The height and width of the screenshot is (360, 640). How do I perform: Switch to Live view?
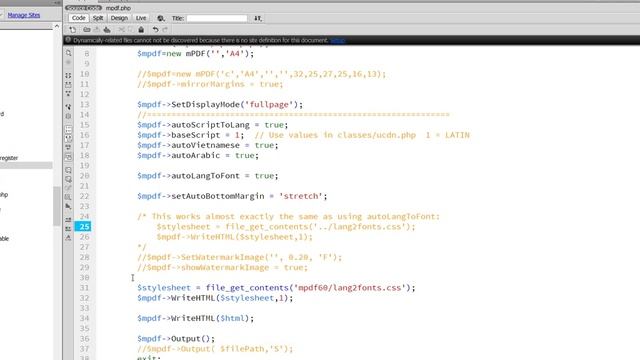click(141, 18)
